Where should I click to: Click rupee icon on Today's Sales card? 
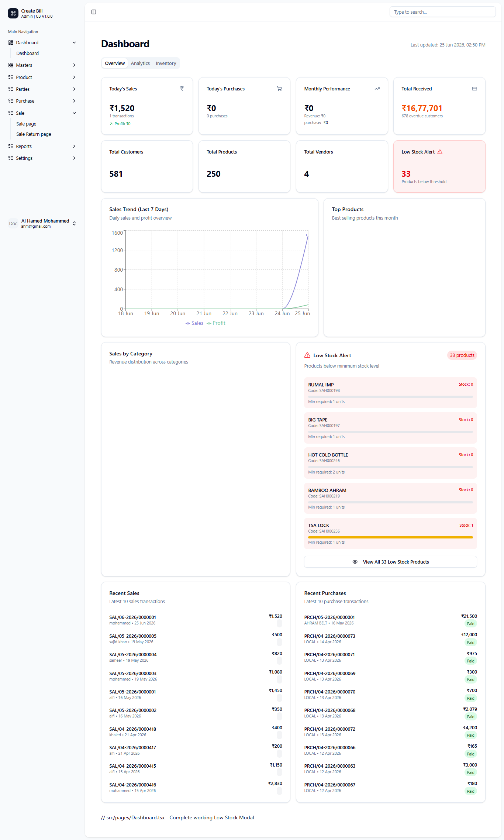coord(182,89)
